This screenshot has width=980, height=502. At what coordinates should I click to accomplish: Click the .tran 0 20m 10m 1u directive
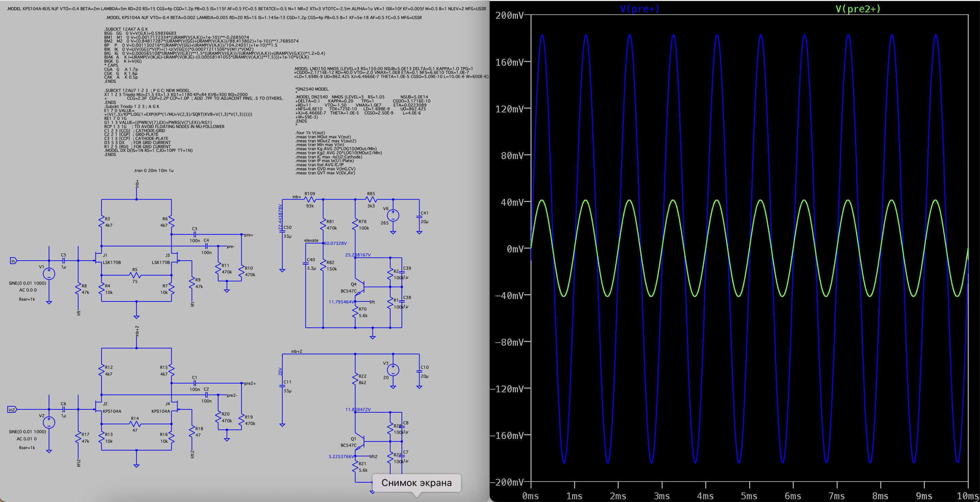coord(153,171)
